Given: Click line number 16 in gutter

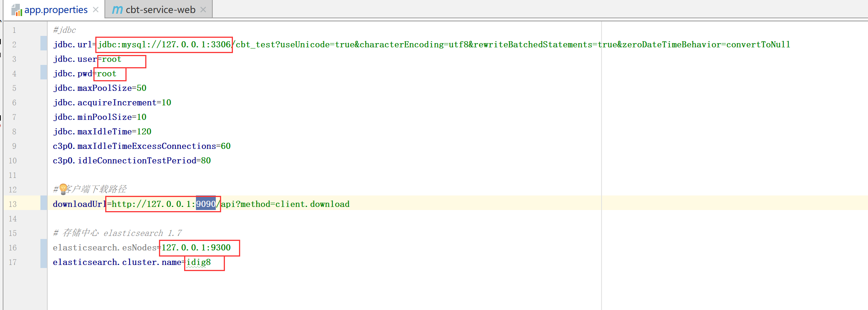Looking at the screenshot, I should [13, 248].
